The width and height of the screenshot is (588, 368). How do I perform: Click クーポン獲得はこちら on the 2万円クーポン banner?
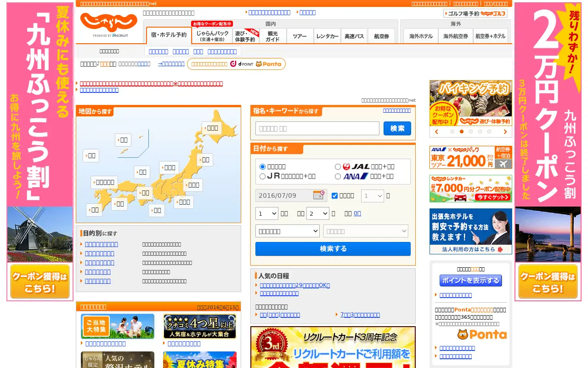click(x=548, y=282)
